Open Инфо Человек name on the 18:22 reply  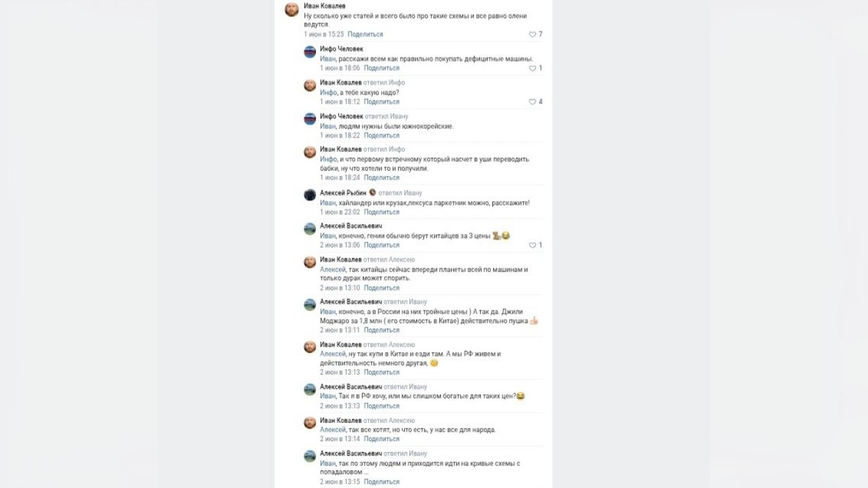point(342,117)
